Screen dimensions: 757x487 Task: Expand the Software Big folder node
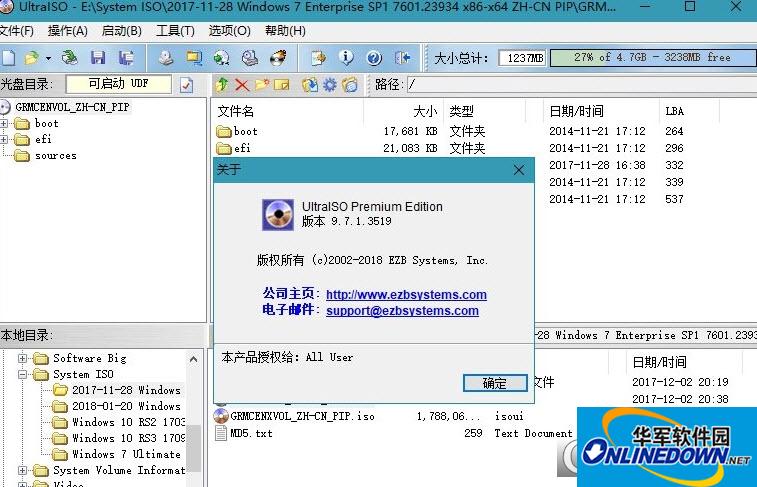pyautogui.click(x=22, y=358)
